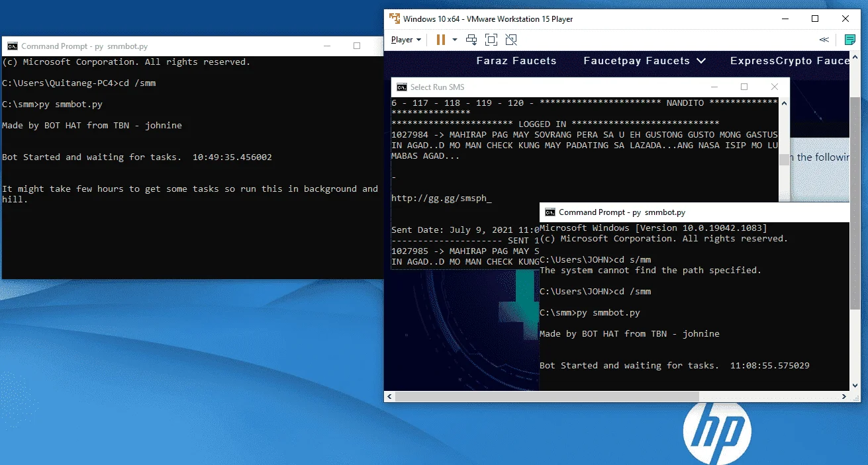Click the Run SMS window vertical scrollbar thumb
Screen dimensions: 868x465
785,159
